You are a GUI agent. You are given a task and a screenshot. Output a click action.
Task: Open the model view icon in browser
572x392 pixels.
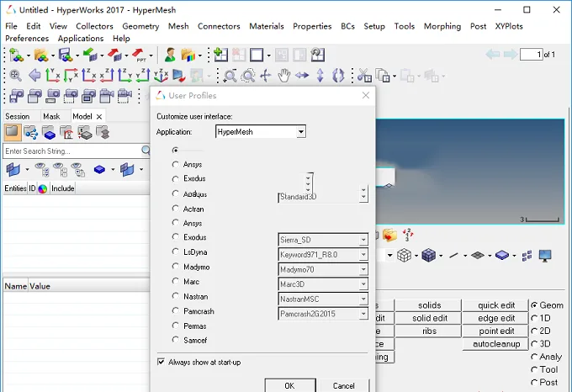click(x=13, y=131)
